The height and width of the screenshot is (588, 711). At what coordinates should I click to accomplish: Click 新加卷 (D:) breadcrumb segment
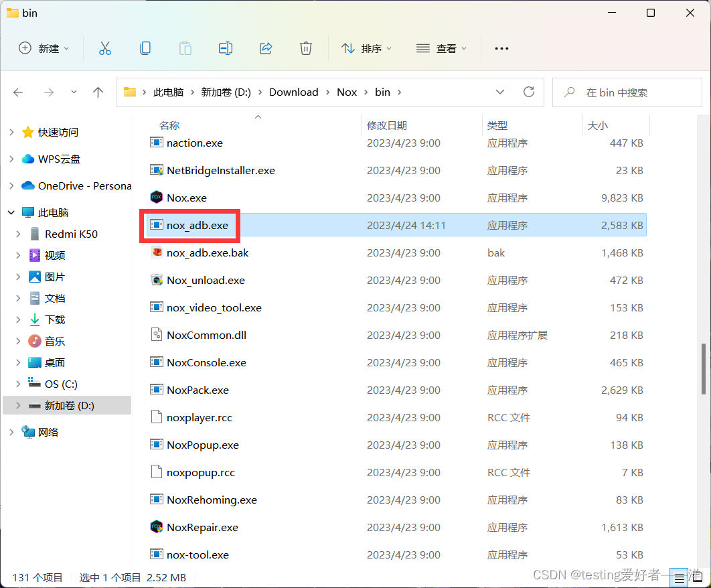226,92
